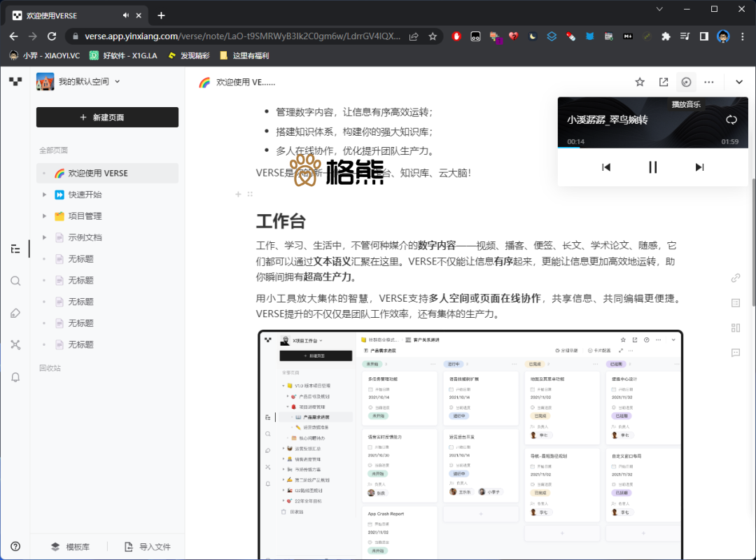This screenshot has height=560, width=756.
Task: Open a new browser tab
Action: click(x=161, y=15)
